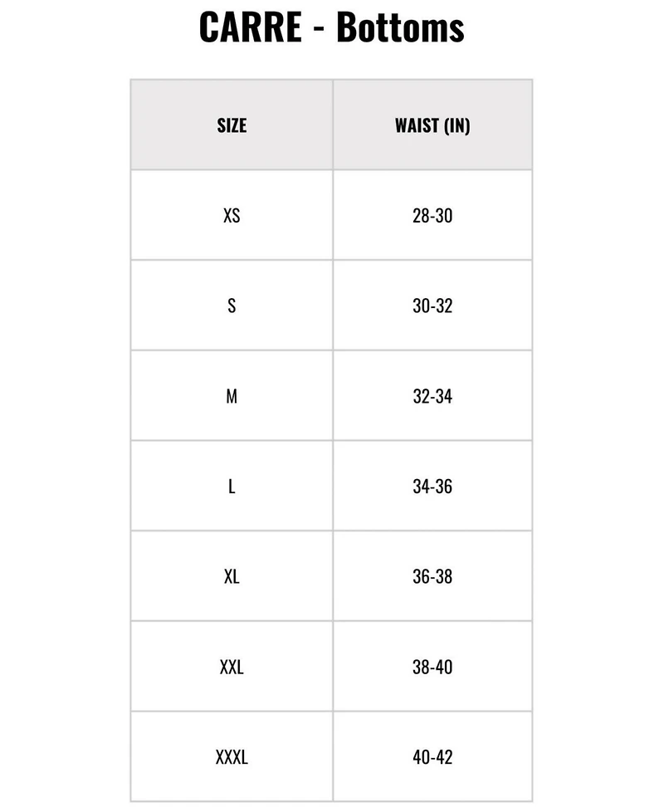Pick the 38-40 waist value
The image size is (664, 812).
click(x=432, y=667)
